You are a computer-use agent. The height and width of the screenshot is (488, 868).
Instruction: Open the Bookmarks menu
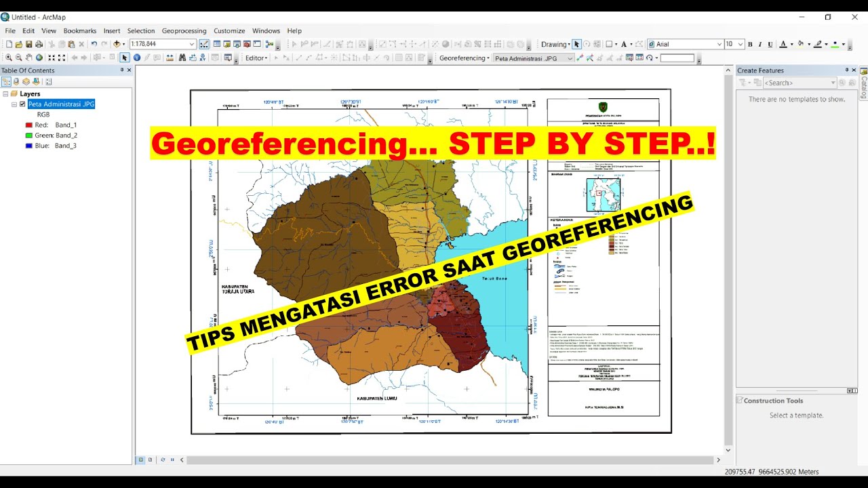80,30
